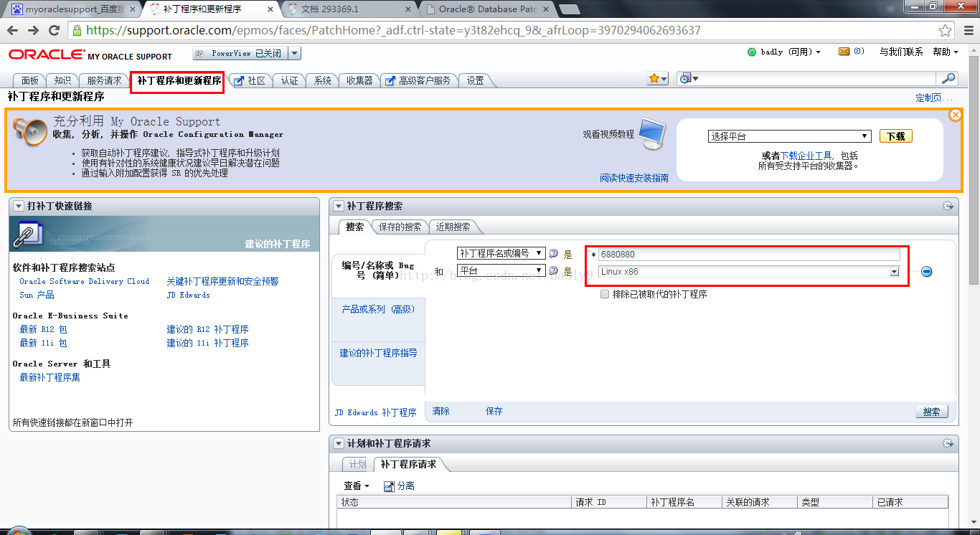The image size is (980, 535).
Task: Click the 清除 link
Action: click(440, 411)
